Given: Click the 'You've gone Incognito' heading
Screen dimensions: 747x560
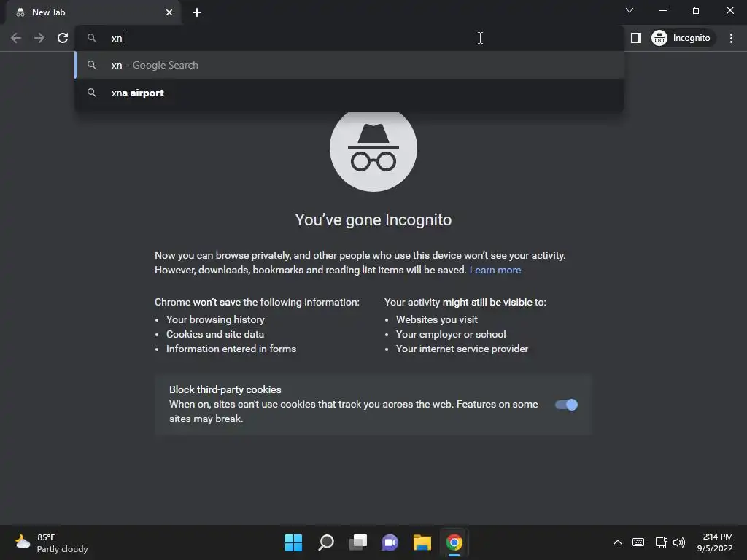Looking at the screenshot, I should (373, 220).
